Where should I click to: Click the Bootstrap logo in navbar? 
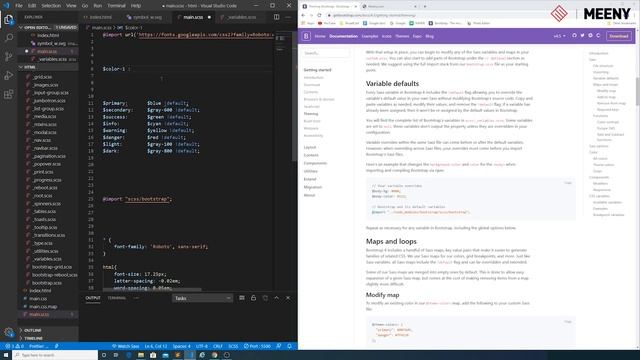pyautogui.click(x=306, y=36)
